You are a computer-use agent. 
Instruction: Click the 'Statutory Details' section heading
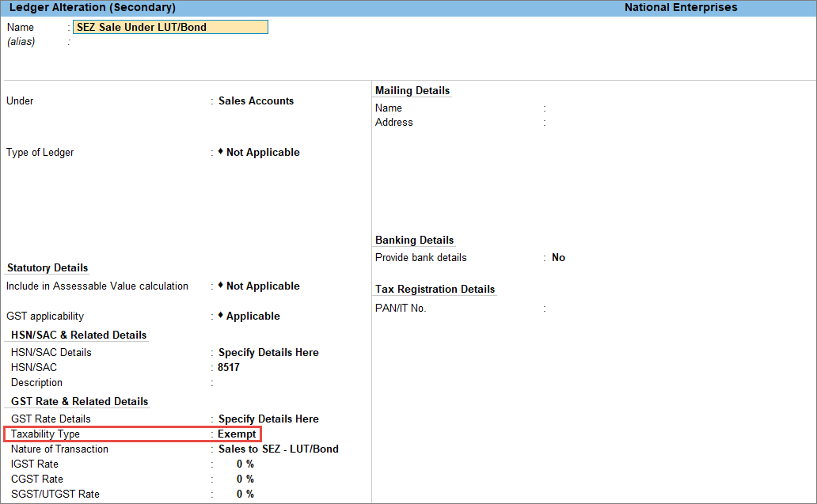pos(47,268)
